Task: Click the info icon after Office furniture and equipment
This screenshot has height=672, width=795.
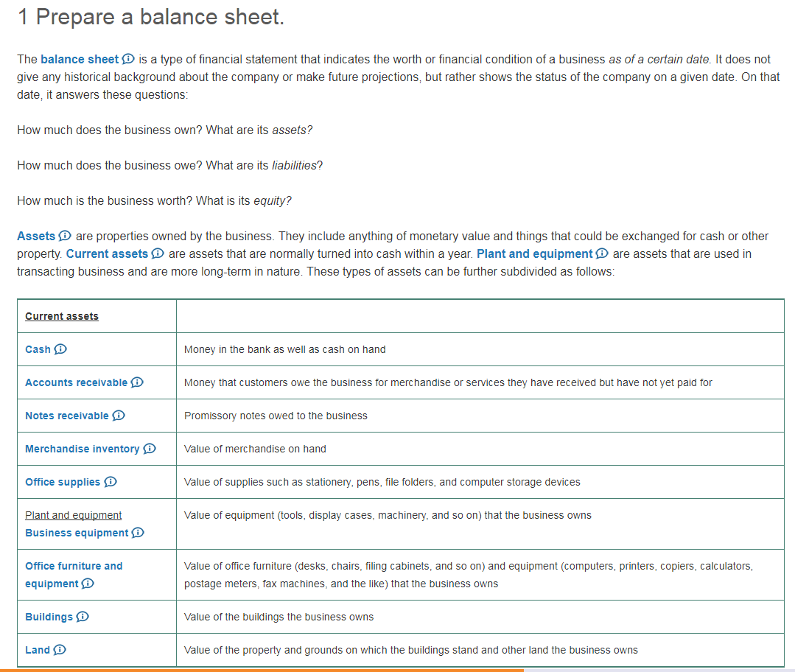Action: point(88,584)
